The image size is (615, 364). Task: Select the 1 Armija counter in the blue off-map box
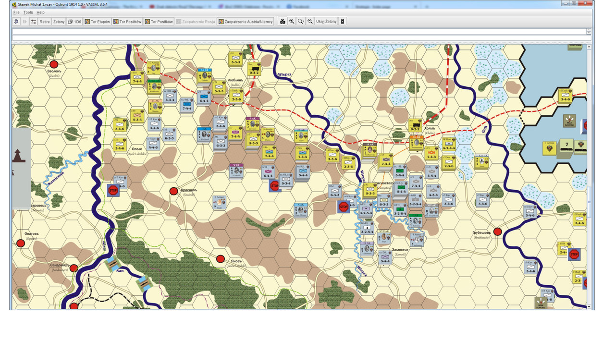550,148
